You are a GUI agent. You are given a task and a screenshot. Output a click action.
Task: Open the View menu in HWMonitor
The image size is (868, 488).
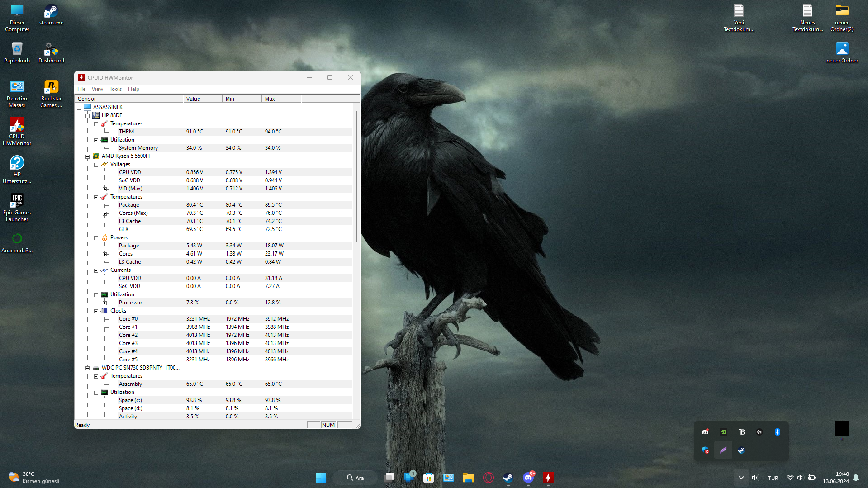(x=97, y=89)
